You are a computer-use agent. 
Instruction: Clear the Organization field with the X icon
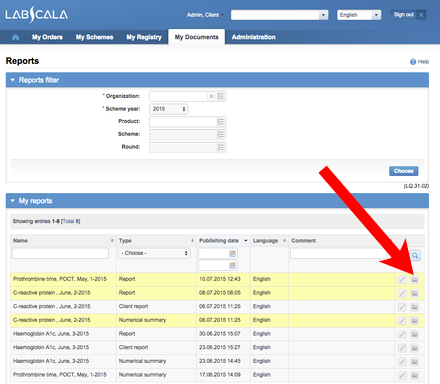pyautogui.click(x=211, y=96)
